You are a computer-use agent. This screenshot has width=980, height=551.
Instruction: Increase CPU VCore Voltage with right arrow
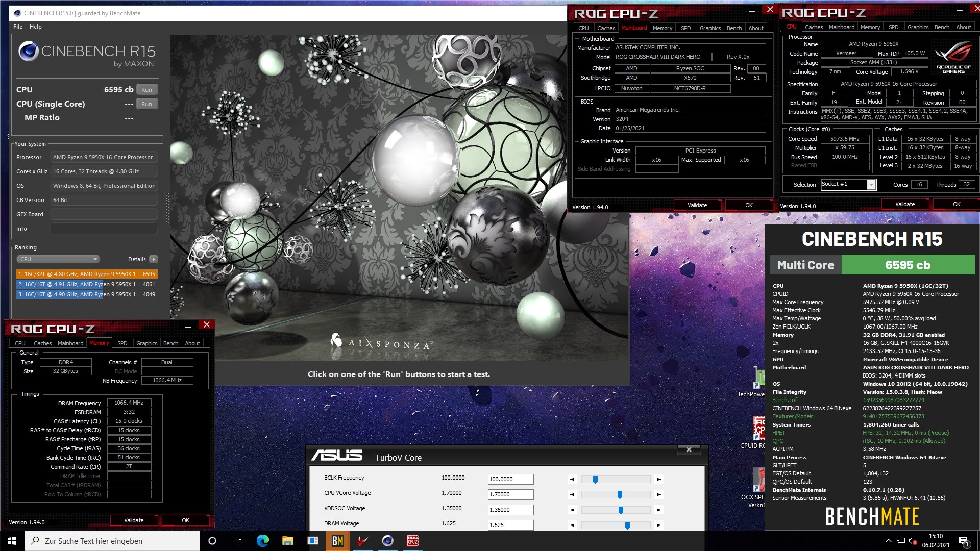(659, 494)
